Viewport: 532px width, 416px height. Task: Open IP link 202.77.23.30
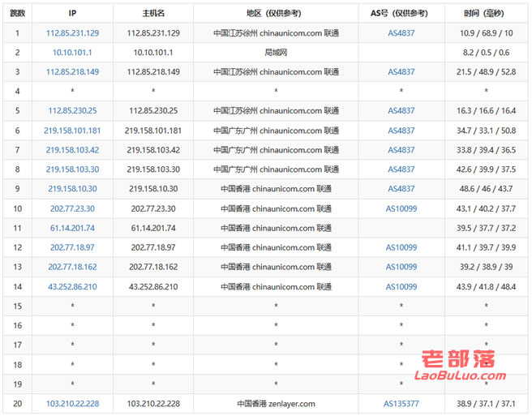click(72, 208)
